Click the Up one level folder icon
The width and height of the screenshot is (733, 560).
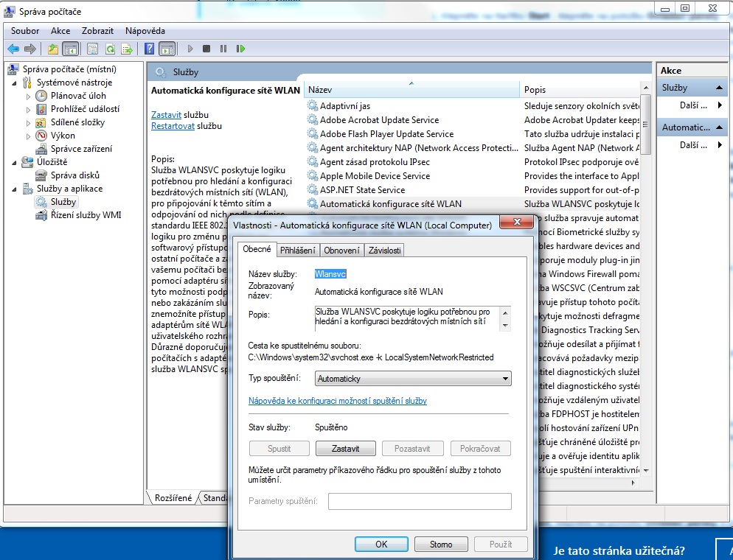pos(53,49)
